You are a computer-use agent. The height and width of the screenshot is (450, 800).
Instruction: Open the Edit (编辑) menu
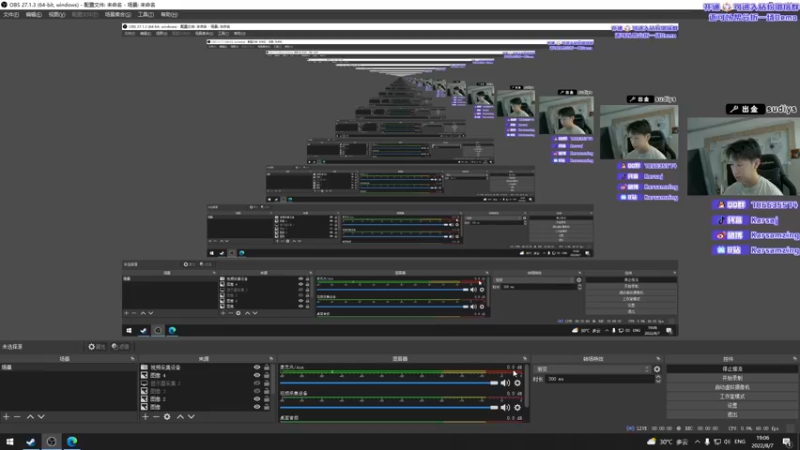[34, 15]
